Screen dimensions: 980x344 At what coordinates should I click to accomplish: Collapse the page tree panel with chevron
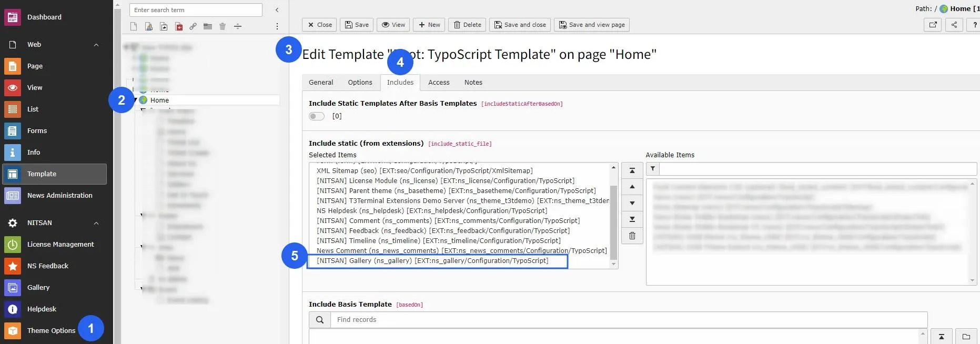[x=277, y=10]
